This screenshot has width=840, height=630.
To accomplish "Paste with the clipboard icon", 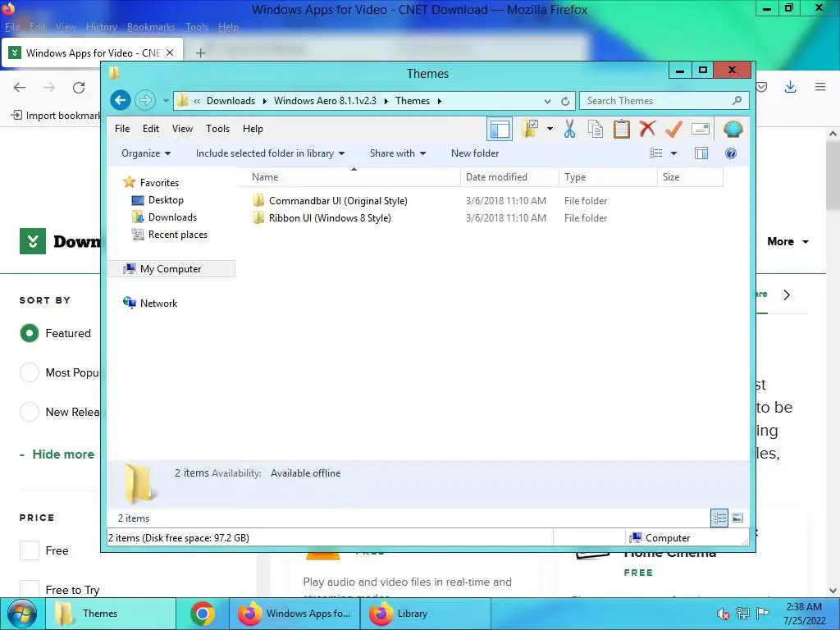I will 622,129.
